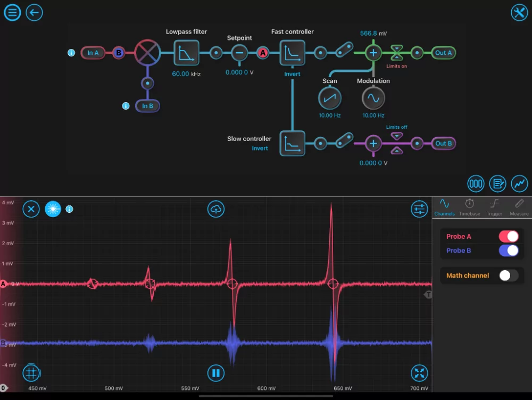Click probe point before Out B
Screen dimensions: 532x400
coord(417,143)
